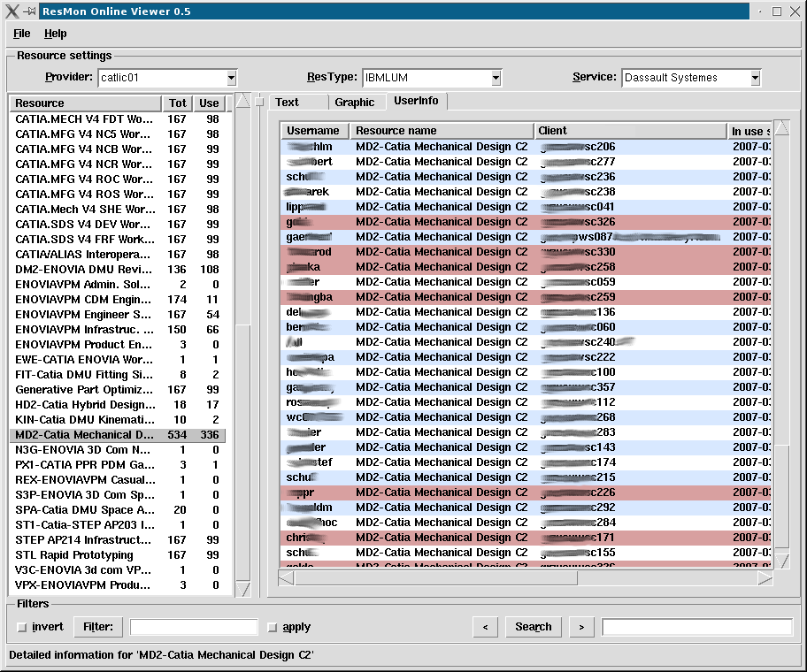This screenshot has height=672, width=807.
Task: Click the resource list vertical scrollbar thumb
Action: [x=243, y=454]
